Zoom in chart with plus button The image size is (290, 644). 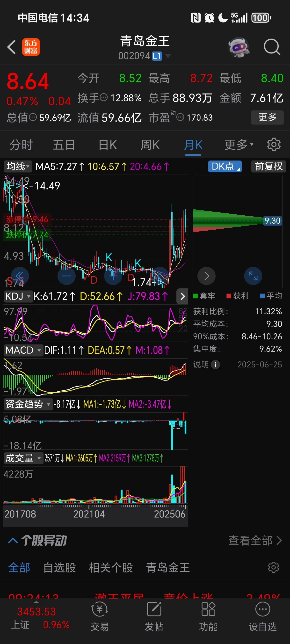[113, 276]
